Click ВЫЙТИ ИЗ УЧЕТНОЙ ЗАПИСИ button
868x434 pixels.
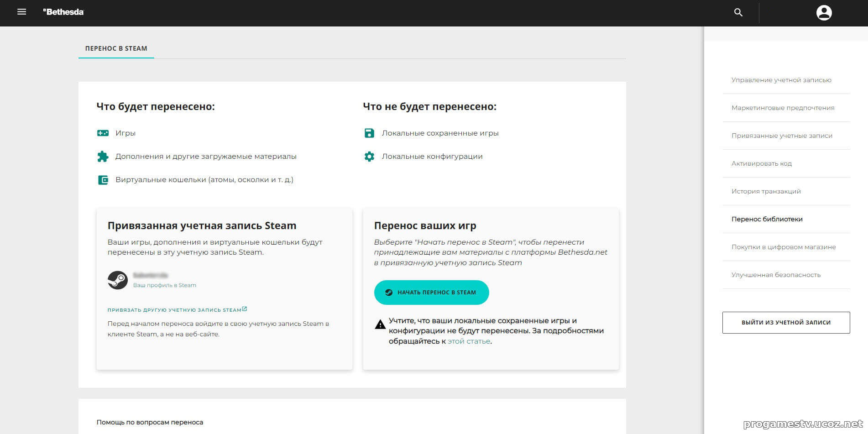coord(786,323)
